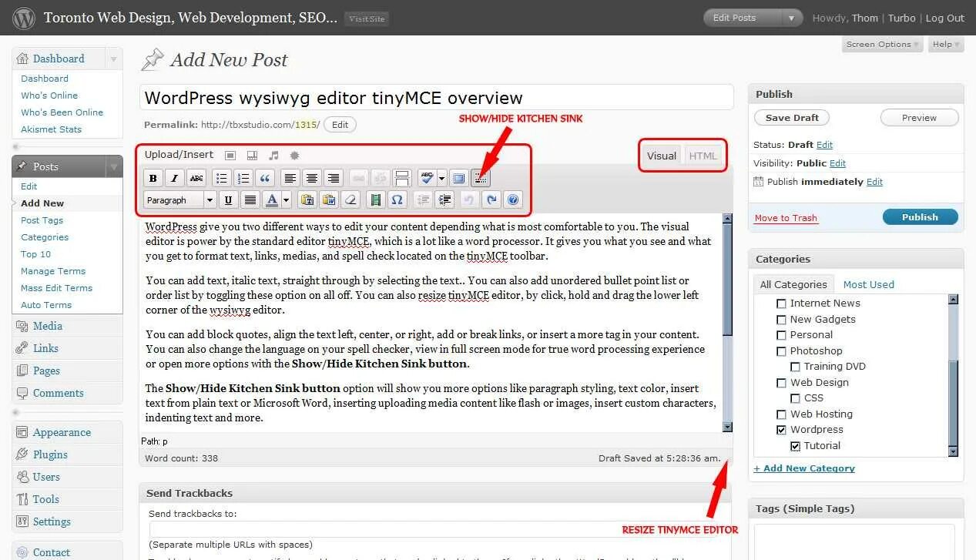Screen dimensions: 976x560
Task: Justify text alignment
Action: coord(250,200)
